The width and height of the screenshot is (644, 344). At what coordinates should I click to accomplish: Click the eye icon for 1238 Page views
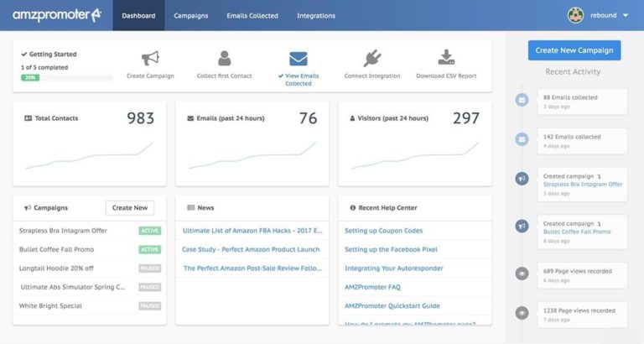pyautogui.click(x=522, y=313)
